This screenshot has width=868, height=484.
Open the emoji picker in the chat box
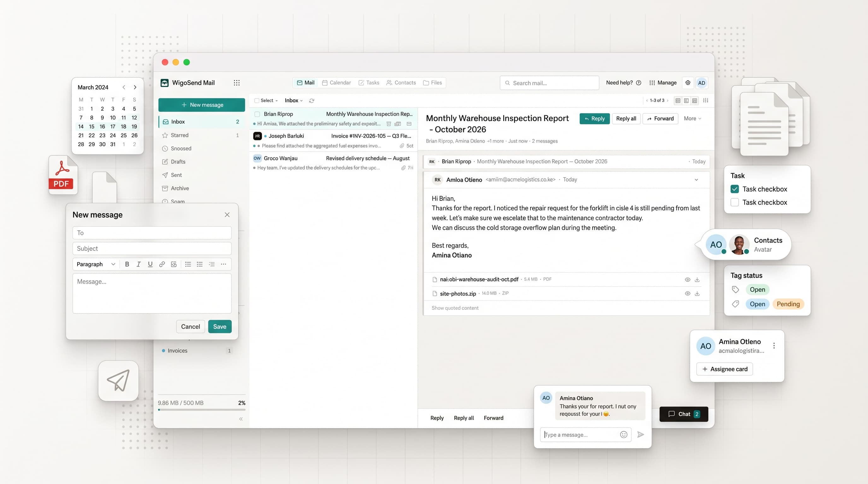624,435
